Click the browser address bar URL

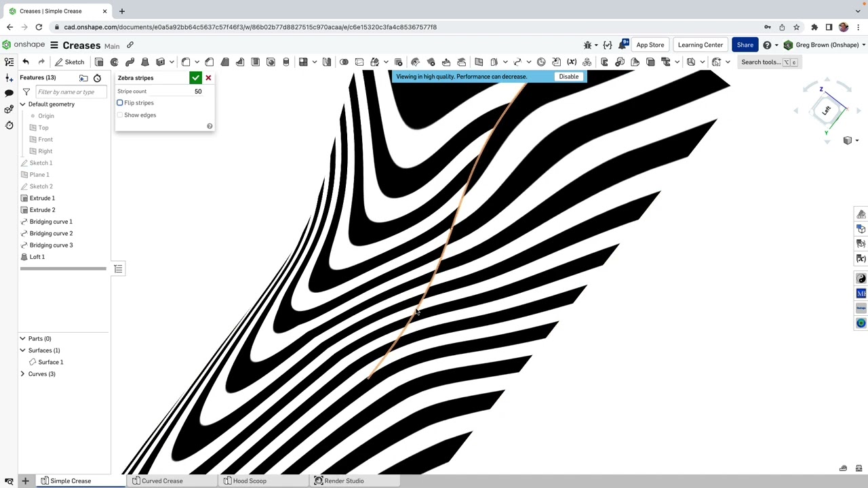click(x=250, y=27)
